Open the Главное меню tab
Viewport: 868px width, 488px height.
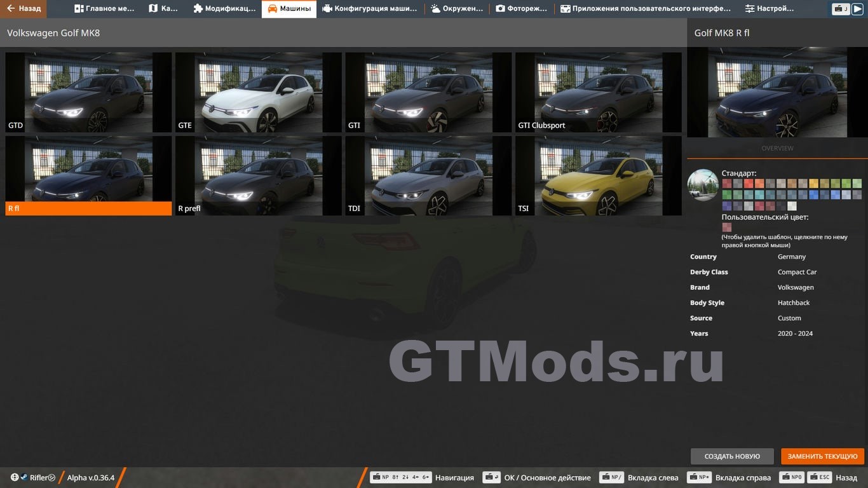[104, 9]
